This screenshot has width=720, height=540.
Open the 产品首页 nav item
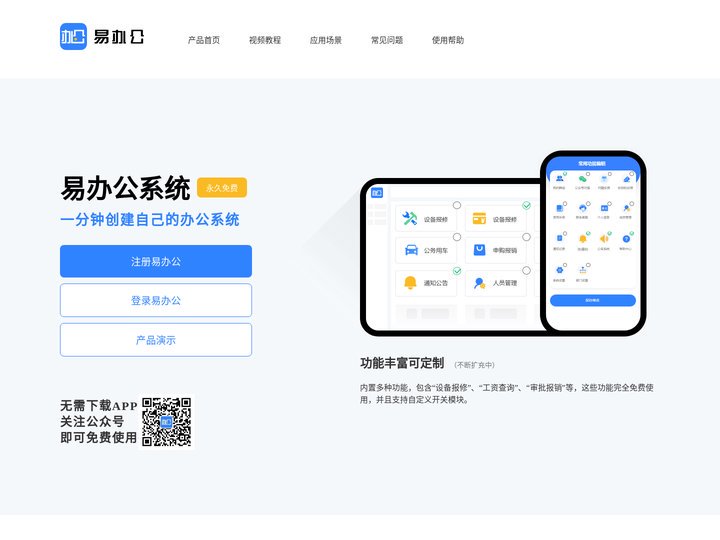[204, 40]
